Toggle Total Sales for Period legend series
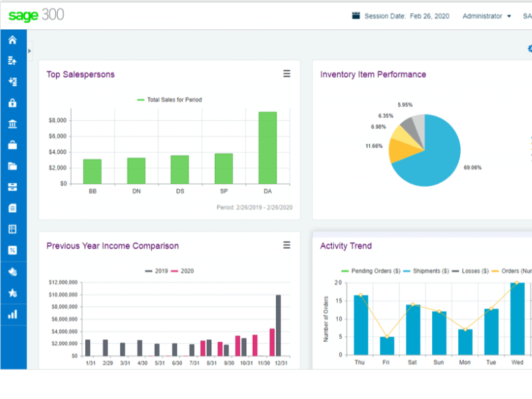The width and height of the screenshot is (532, 399). tap(170, 100)
